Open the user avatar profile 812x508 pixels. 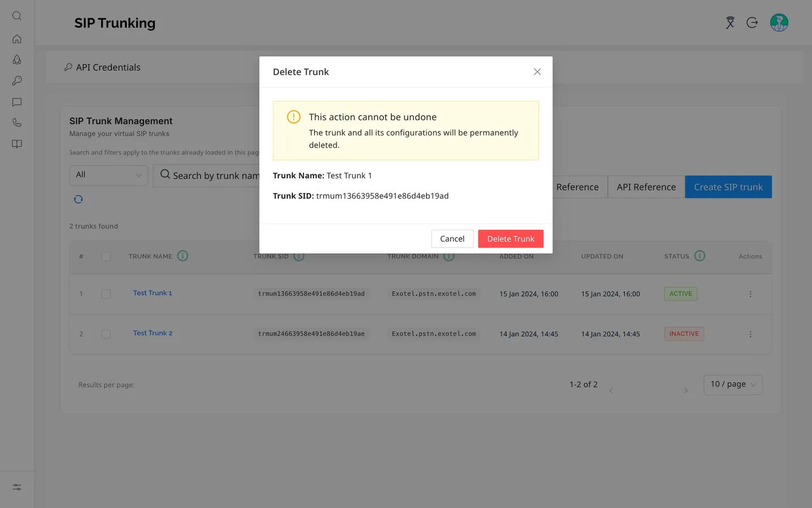point(779,23)
